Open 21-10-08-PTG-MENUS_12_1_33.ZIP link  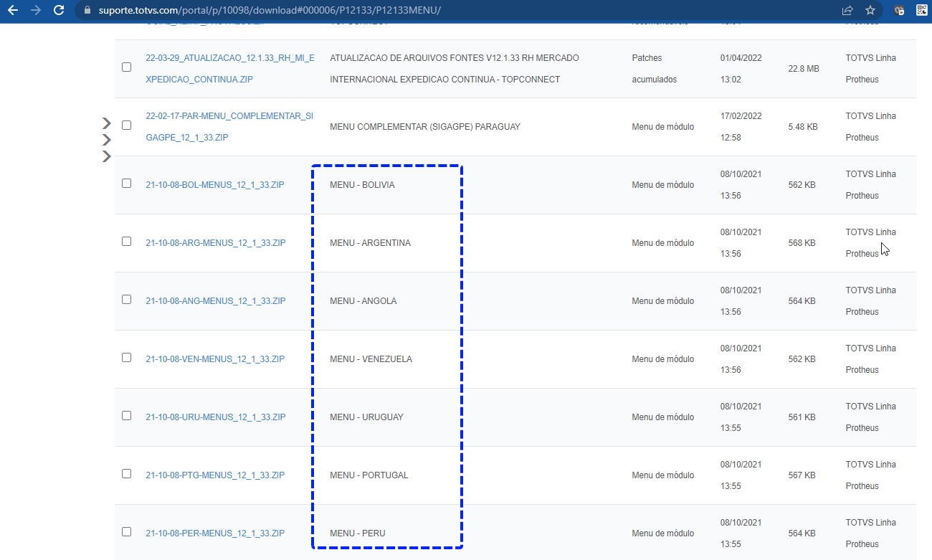pos(215,475)
